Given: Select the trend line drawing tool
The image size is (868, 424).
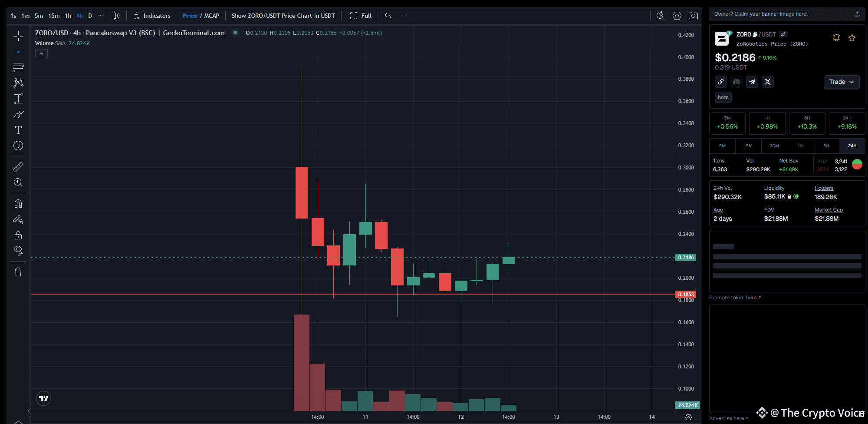Looking at the screenshot, I should click(x=18, y=52).
